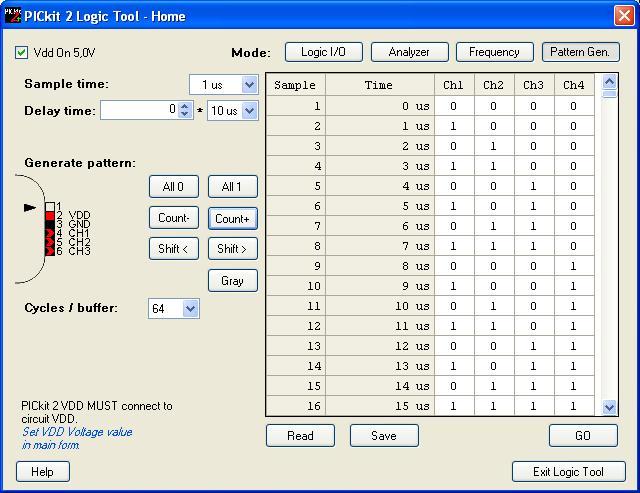Toggle Ch1 cell in sample 2 row
The image size is (640, 493).
pos(454,126)
